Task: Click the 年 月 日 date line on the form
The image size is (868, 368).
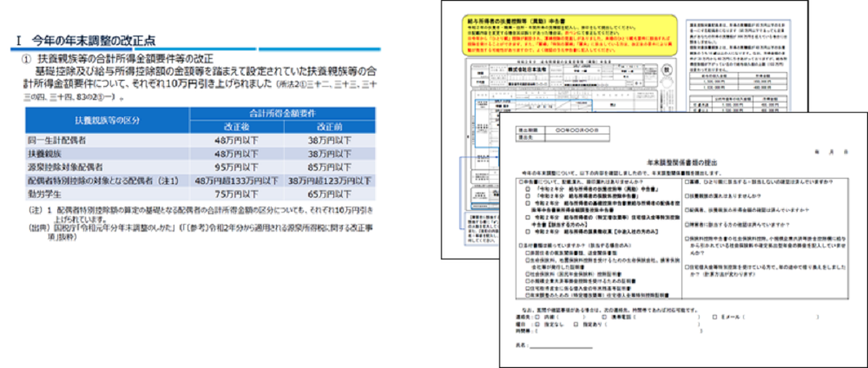Action: (x=831, y=150)
